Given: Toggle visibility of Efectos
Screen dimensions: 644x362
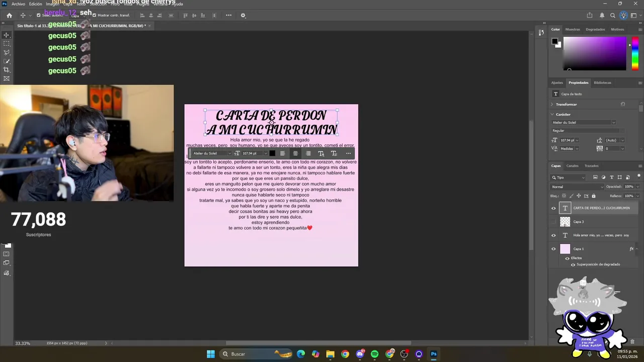Looking at the screenshot, I should (568, 258).
